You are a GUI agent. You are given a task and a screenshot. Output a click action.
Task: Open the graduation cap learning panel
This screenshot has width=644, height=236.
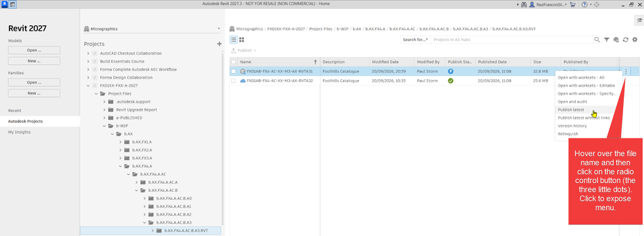[x=640, y=20]
